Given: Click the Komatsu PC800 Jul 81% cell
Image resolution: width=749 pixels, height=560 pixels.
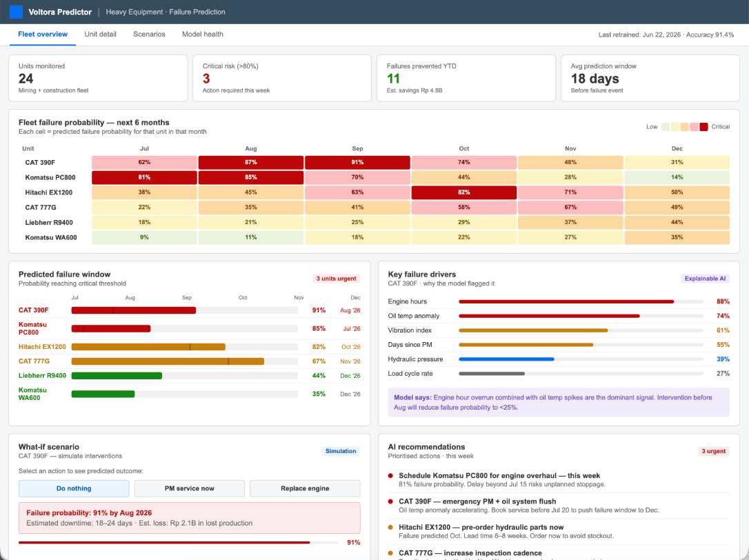Looking at the screenshot, I should pos(144,177).
